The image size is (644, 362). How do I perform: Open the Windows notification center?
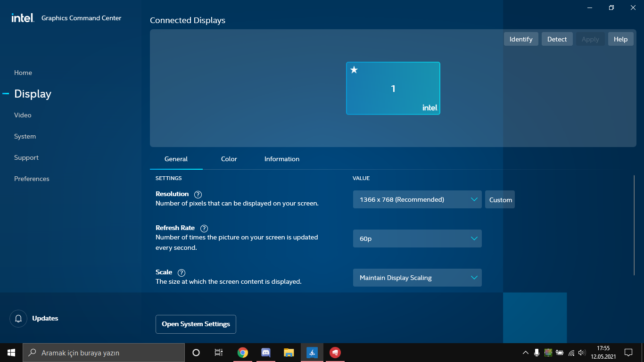(x=628, y=353)
